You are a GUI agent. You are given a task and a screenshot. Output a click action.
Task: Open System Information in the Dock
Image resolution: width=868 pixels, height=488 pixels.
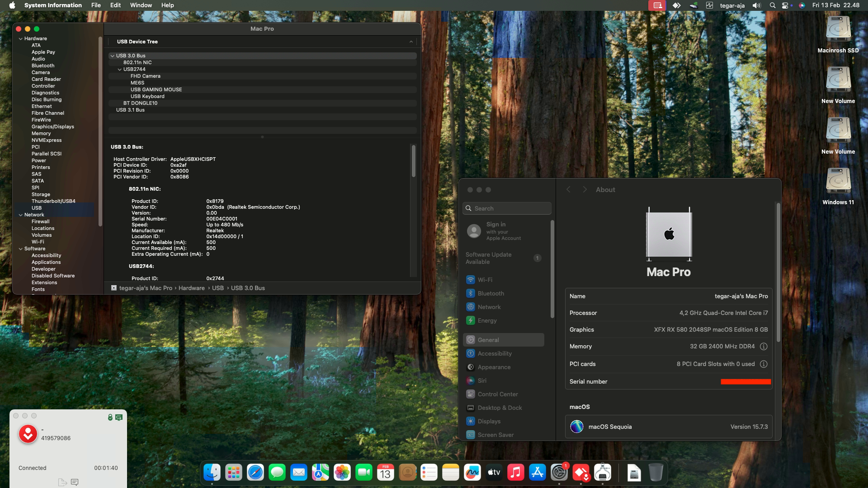point(603,473)
